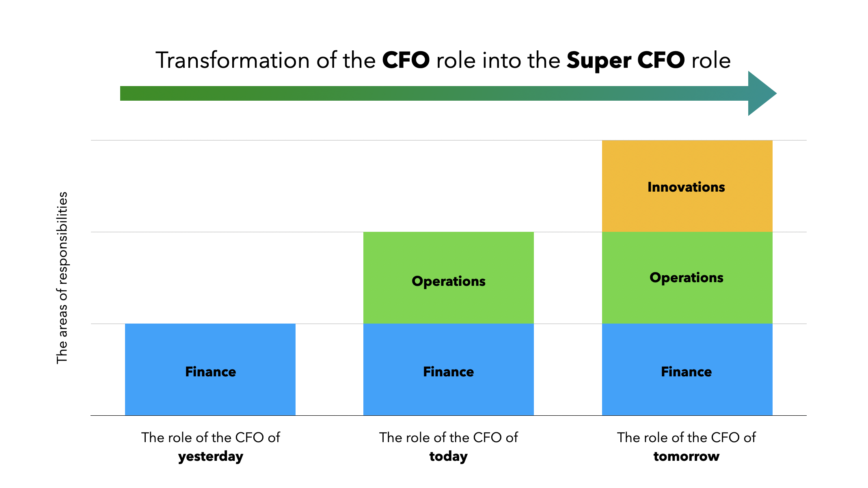Select the bold 'CFO' word in title
This screenshot has height=488, width=868.
pyautogui.click(x=406, y=60)
